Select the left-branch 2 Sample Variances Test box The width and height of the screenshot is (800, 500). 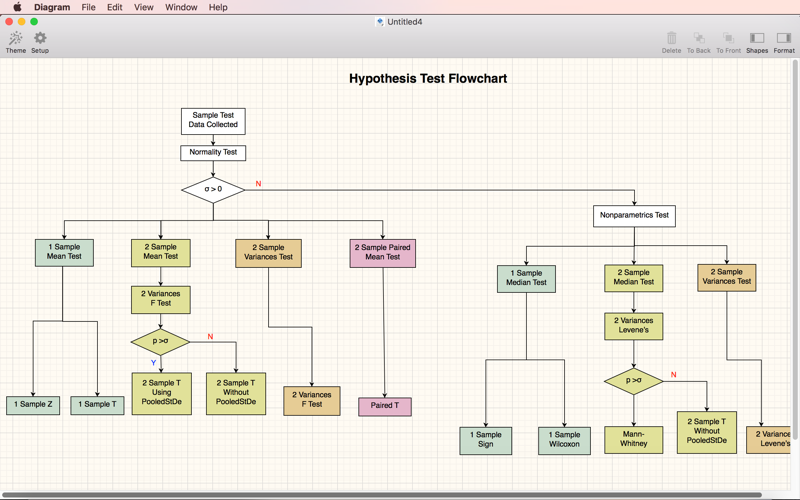tap(268, 253)
